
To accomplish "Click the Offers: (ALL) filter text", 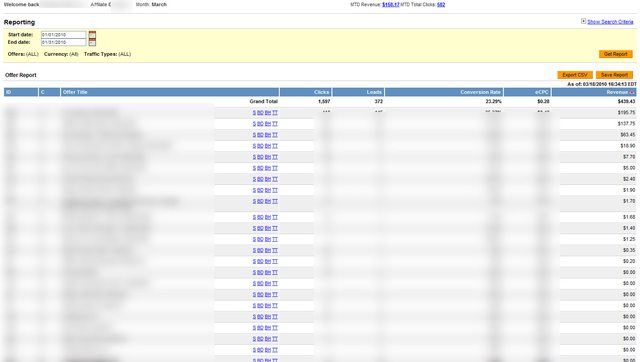I will [x=23, y=54].
